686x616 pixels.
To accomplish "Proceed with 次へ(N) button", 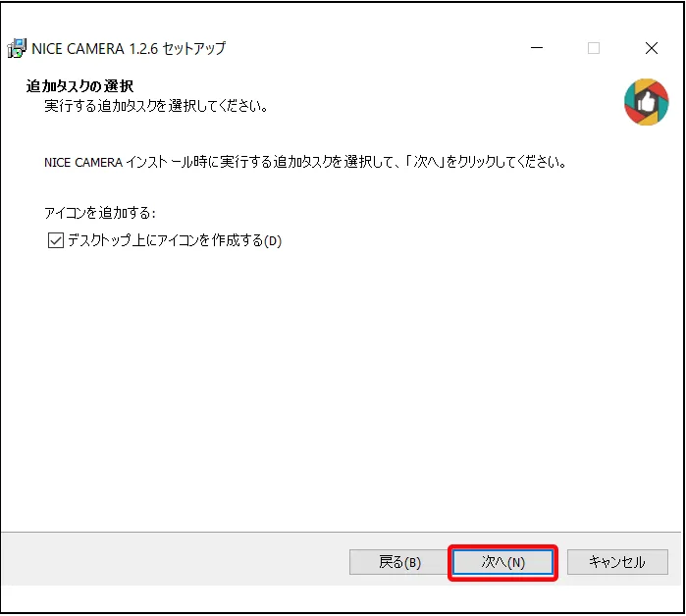I will [x=502, y=562].
